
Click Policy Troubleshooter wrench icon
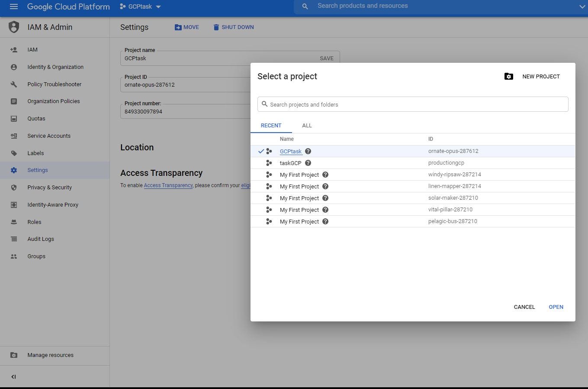point(14,84)
